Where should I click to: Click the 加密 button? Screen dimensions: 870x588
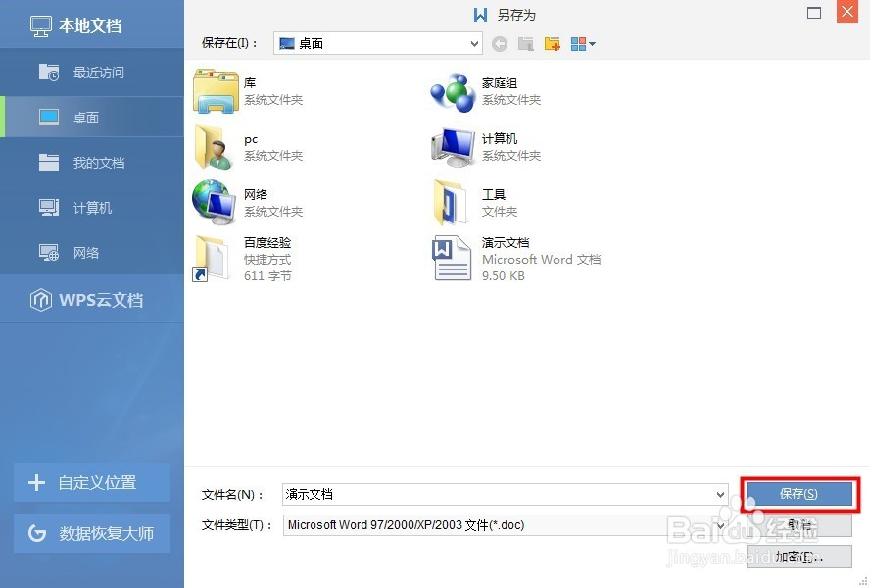pyautogui.click(x=799, y=557)
